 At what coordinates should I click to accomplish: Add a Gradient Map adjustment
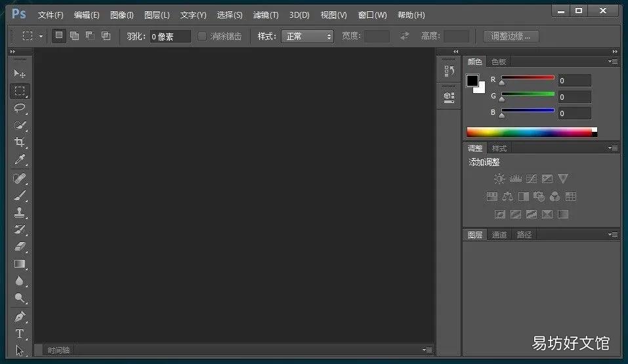[x=563, y=214]
